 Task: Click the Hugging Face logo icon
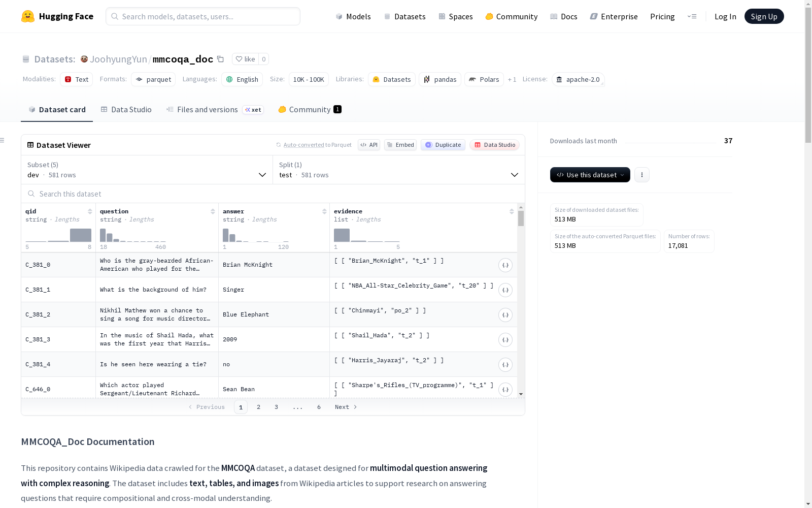click(28, 16)
